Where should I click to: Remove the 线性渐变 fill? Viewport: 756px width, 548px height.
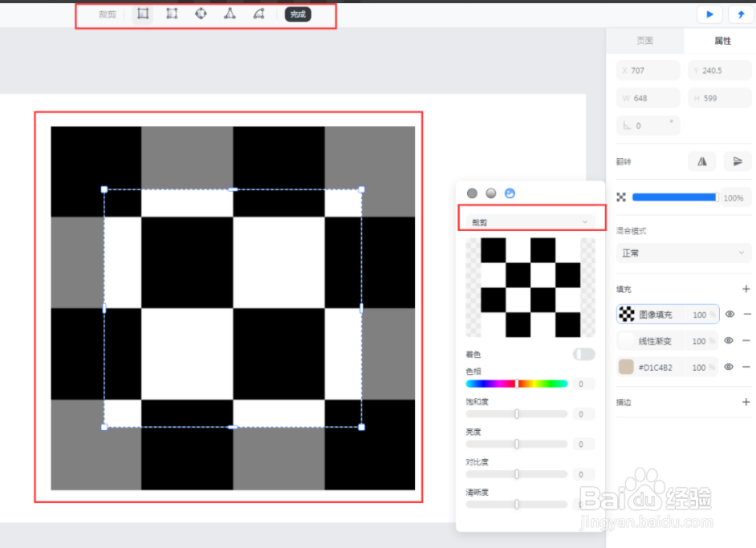point(746,340)
